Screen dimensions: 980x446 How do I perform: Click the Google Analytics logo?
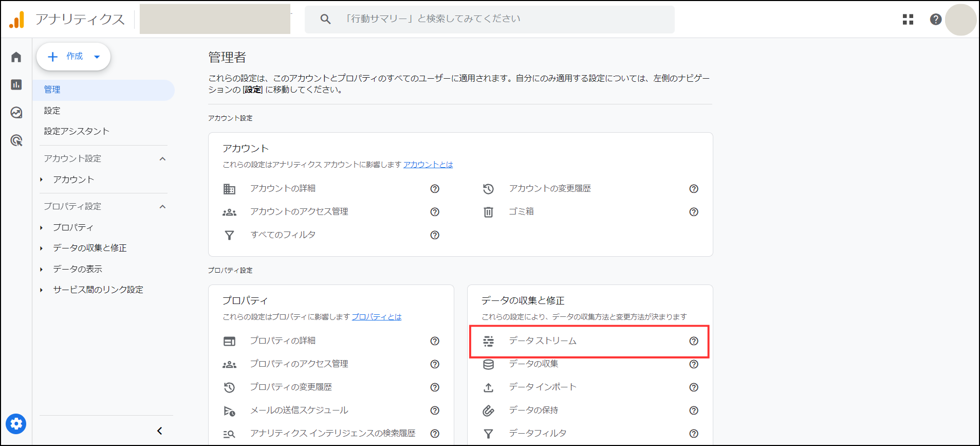(17, 20)
